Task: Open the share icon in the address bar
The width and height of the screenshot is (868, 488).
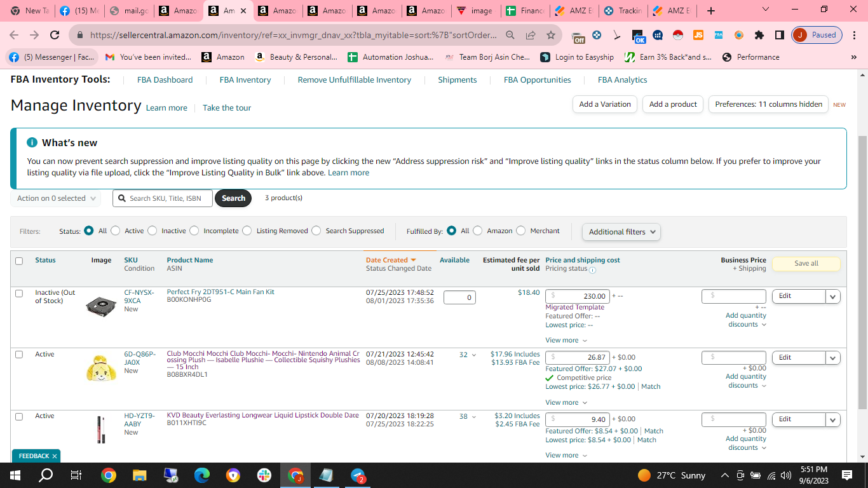Action: 531,35
